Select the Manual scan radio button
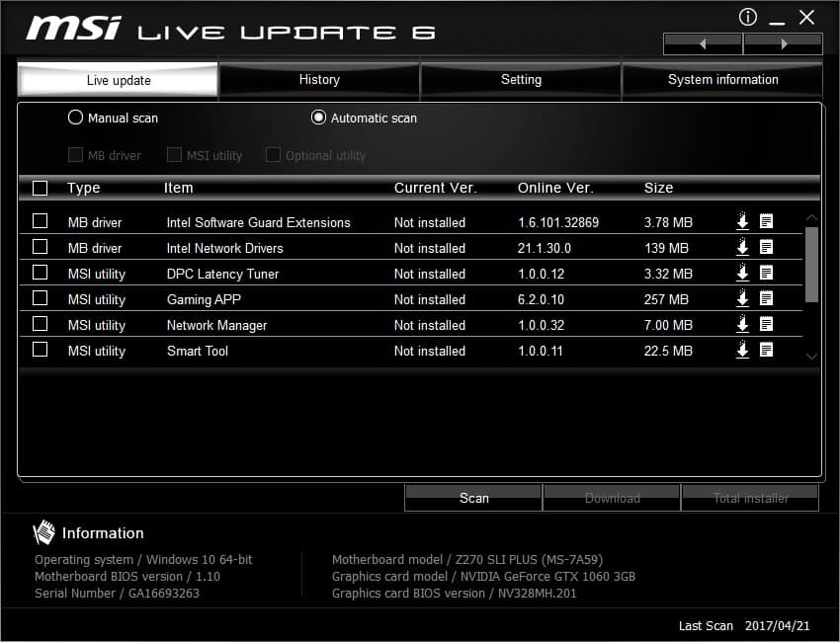 75,118
